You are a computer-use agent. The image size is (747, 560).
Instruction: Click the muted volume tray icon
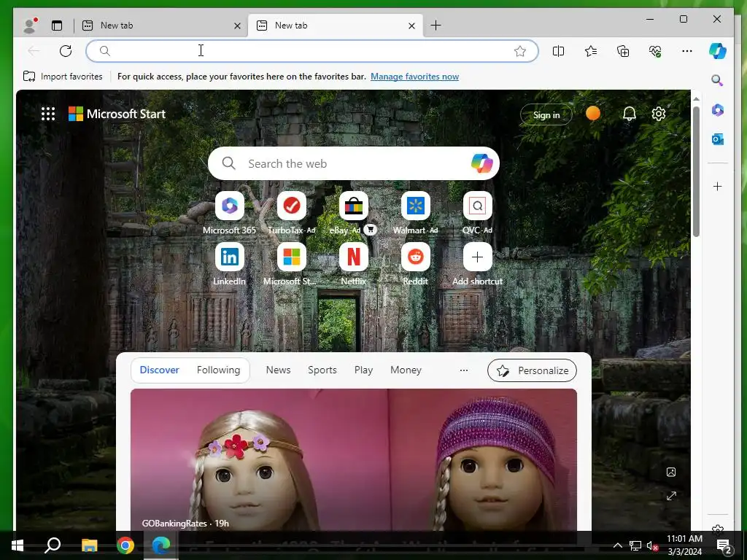coord(652,545)
